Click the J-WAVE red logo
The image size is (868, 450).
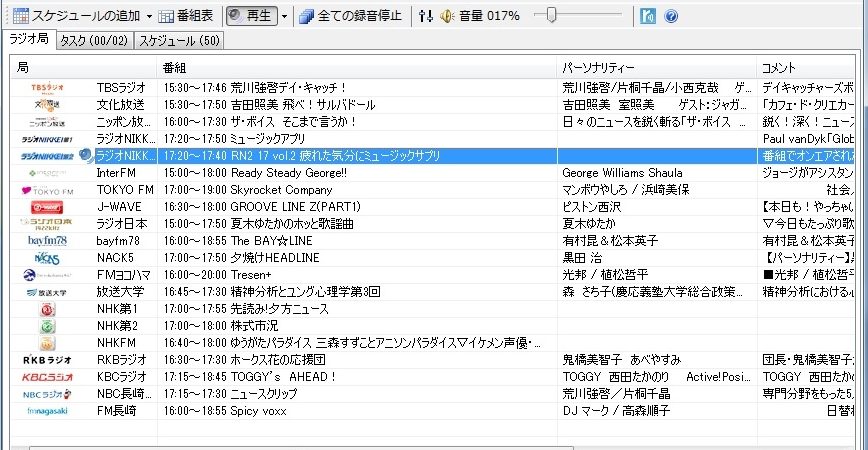(47, 207)
